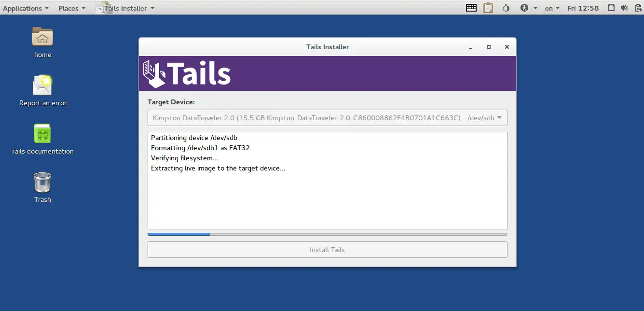Click the Tails logo in the installer header
Image resolution: width=644 pixels, height=311 pixels.
pos(186,73)
